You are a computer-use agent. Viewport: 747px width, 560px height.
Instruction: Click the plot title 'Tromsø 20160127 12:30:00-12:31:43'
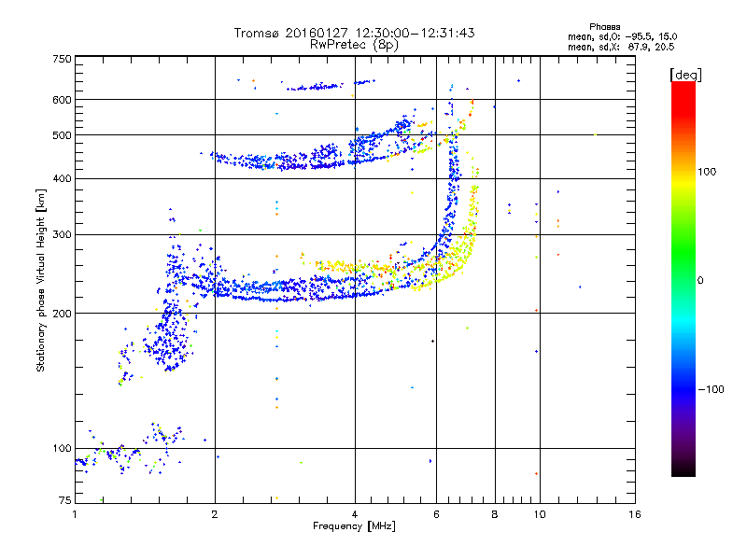click(x=354, y=33)
